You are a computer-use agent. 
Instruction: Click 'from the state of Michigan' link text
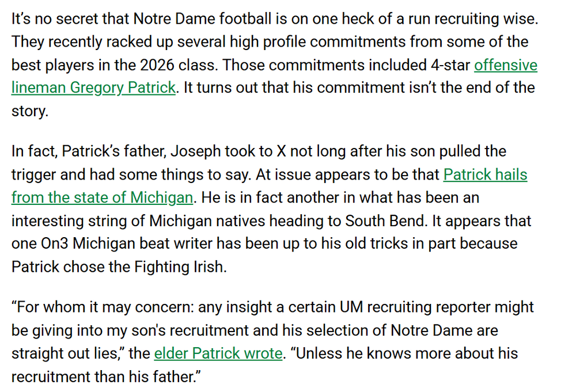coord(102,197)
